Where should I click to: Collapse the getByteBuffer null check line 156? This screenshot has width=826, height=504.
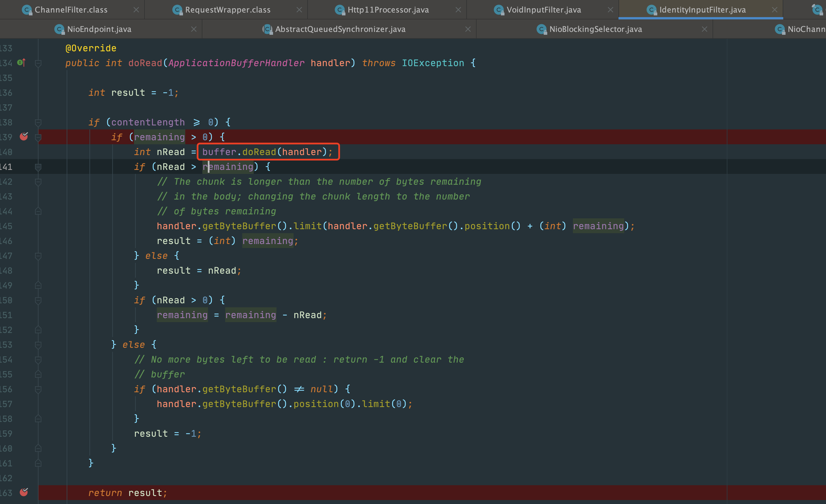[x=38, y=389]
